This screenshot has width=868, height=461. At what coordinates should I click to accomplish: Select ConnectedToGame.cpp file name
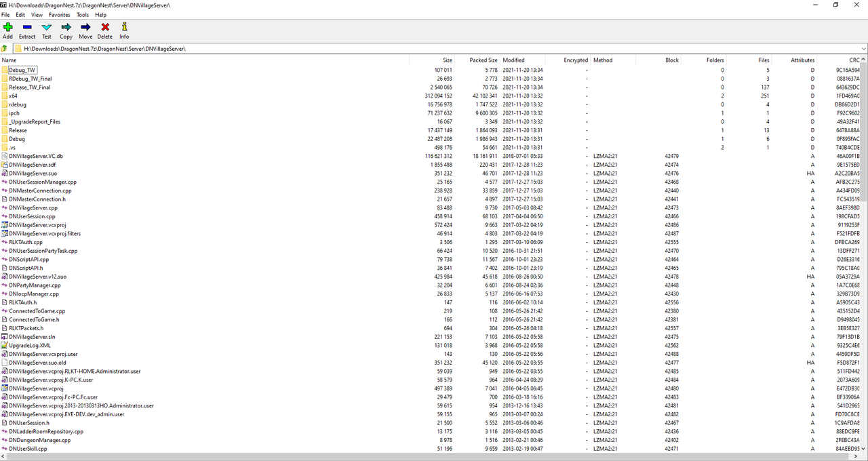(37, 311)
